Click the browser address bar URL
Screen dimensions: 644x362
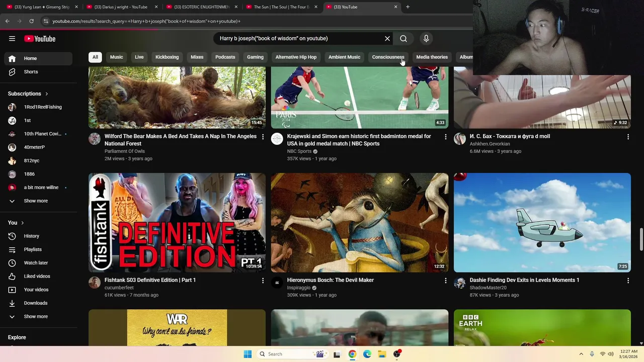coord(146,21)
